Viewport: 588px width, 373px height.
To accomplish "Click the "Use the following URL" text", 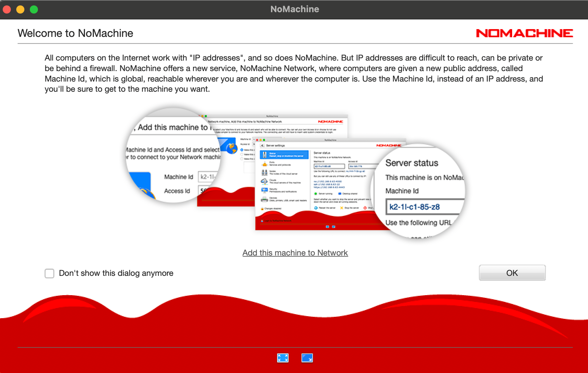I will coord(418,223).
